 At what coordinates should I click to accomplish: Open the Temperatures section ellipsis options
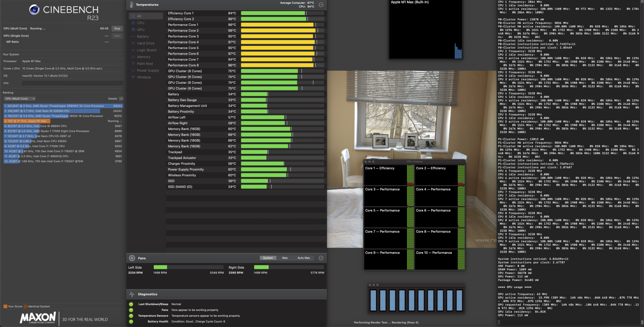point(321,5)
